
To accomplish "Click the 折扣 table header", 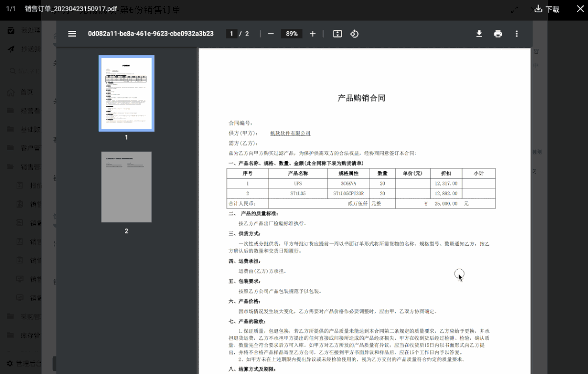I will click(x=446, y=173).
